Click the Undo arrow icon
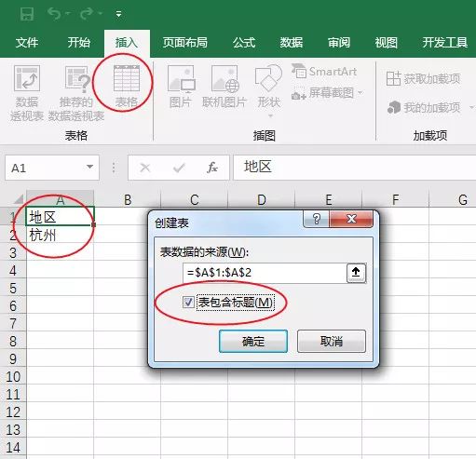 click(x=55, y=13)
